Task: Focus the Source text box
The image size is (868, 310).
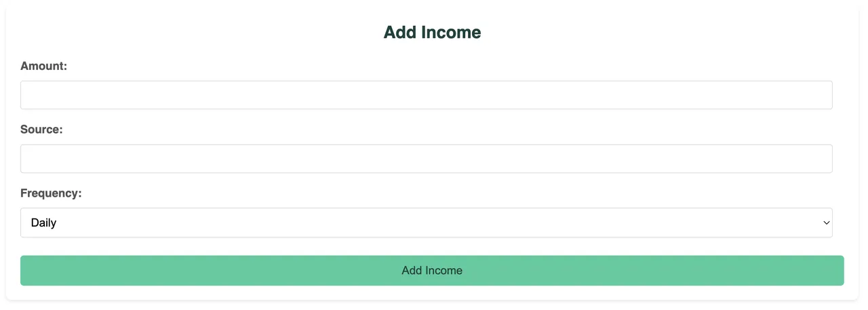Action: (x=426, y=159)
